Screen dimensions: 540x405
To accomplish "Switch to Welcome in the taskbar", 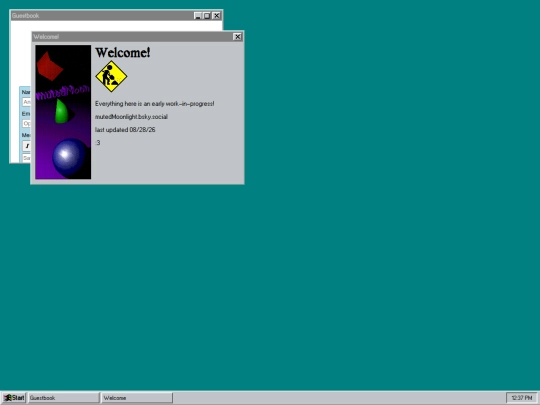I will 137,398.
